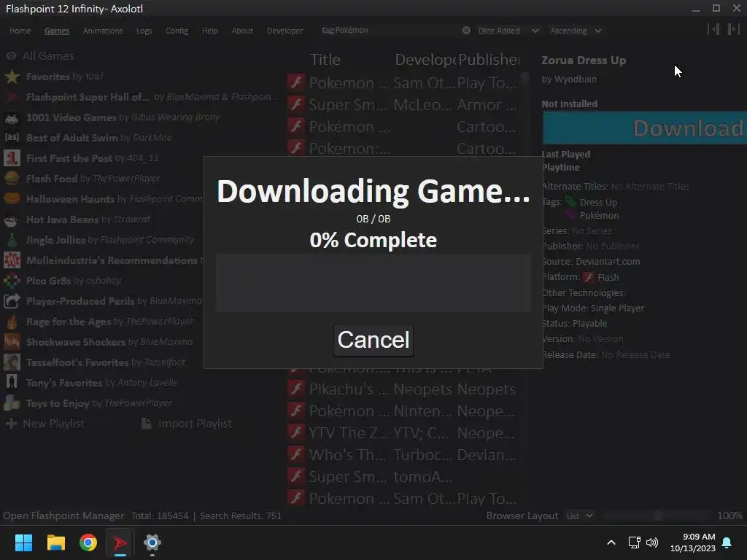Open the notification bell
The width and height of the screenshot is (747, 560).
point(727,542)
